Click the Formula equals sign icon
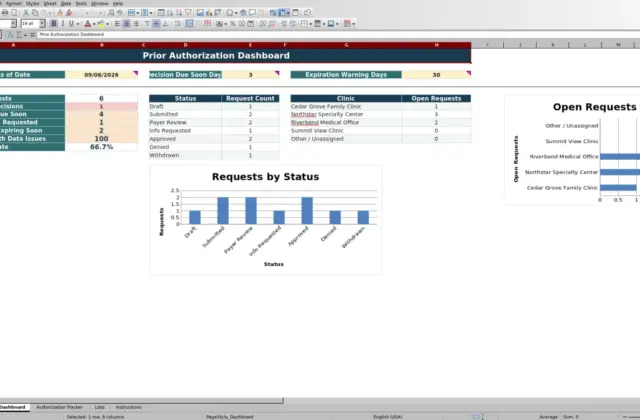This screenshot has width=640, height=420. coord(33,35)
